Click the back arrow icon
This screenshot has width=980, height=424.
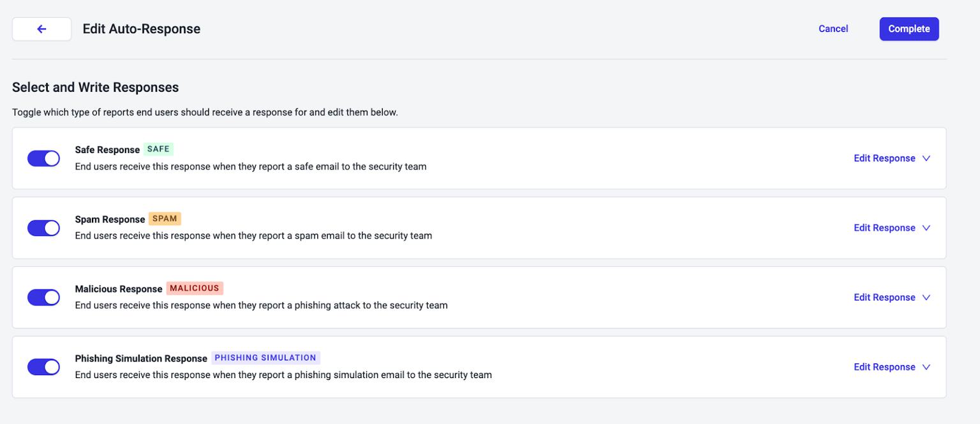pos(41,29)
